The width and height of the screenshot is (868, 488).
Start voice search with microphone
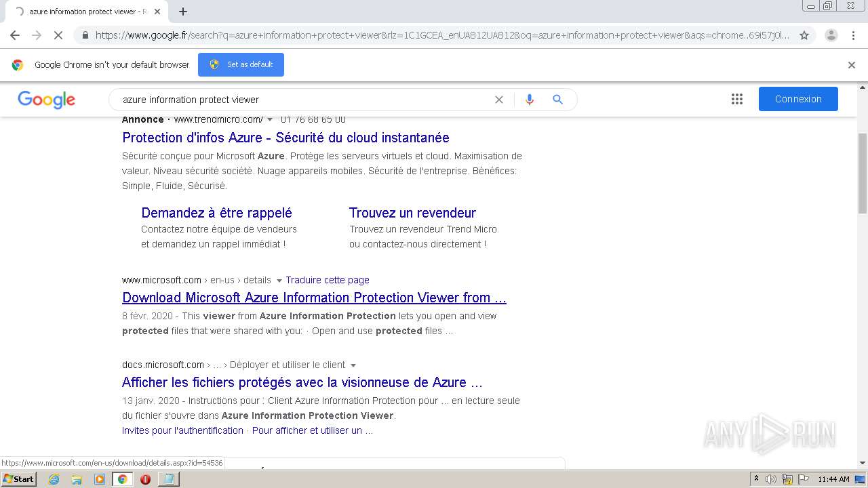click(530, 100)
